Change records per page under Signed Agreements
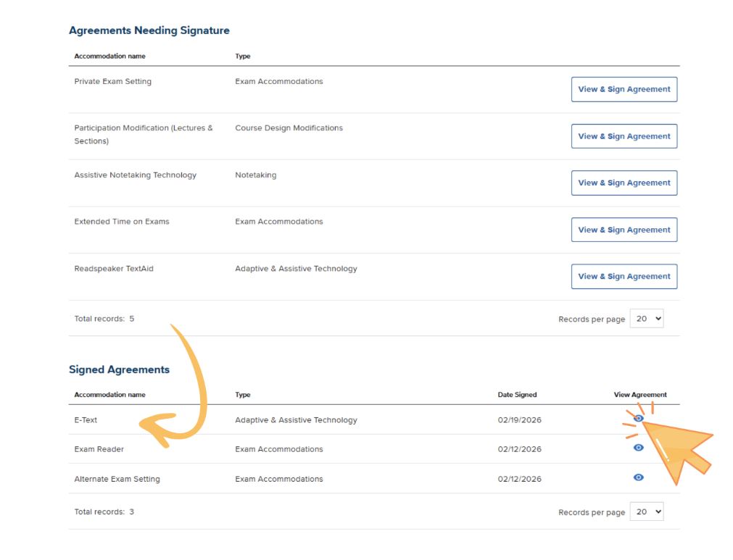733x560 pixels. coord(646,511)
